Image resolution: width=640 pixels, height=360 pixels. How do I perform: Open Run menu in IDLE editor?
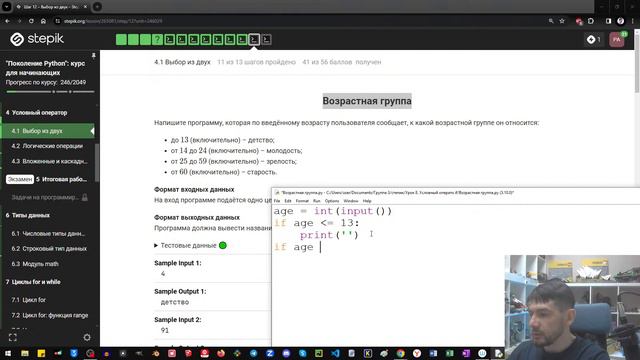tap(317, 201)
